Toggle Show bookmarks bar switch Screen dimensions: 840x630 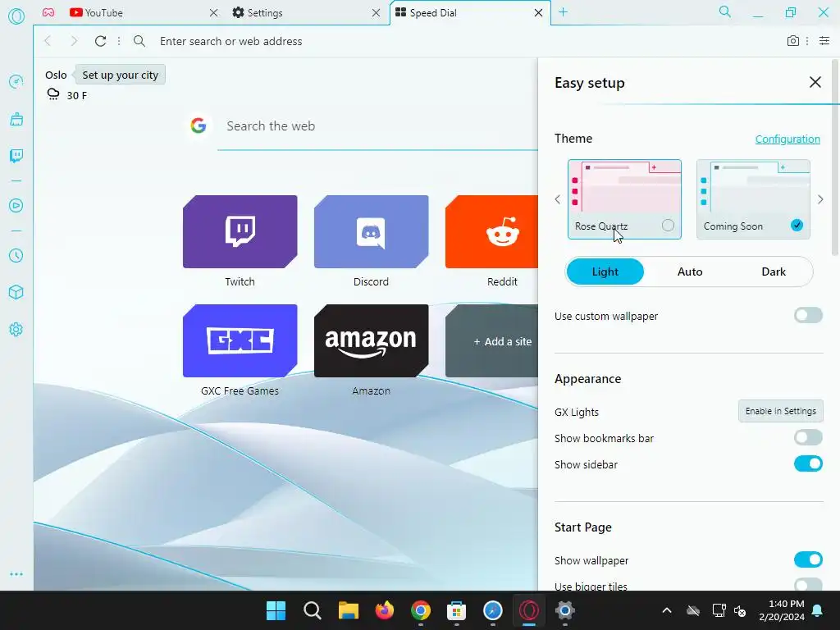[x=808, y=438]
